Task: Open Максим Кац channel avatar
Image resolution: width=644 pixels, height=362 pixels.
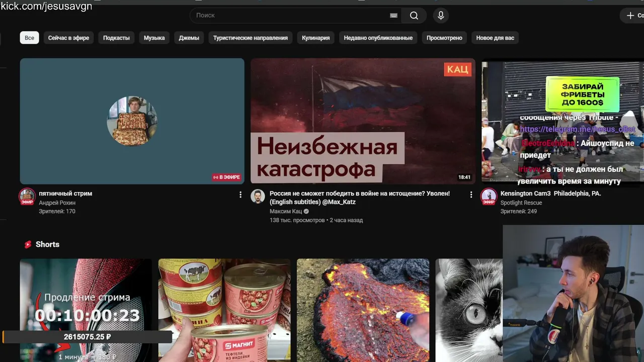Action: tap(258, 197)
